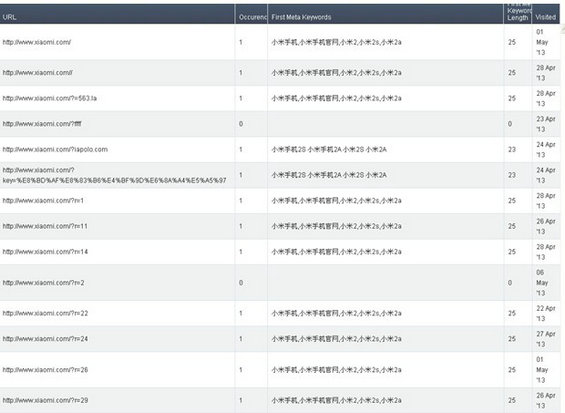The image size is (565, 413).
Task: Sort by the Occurrences column header
Action: pos(253,17)
